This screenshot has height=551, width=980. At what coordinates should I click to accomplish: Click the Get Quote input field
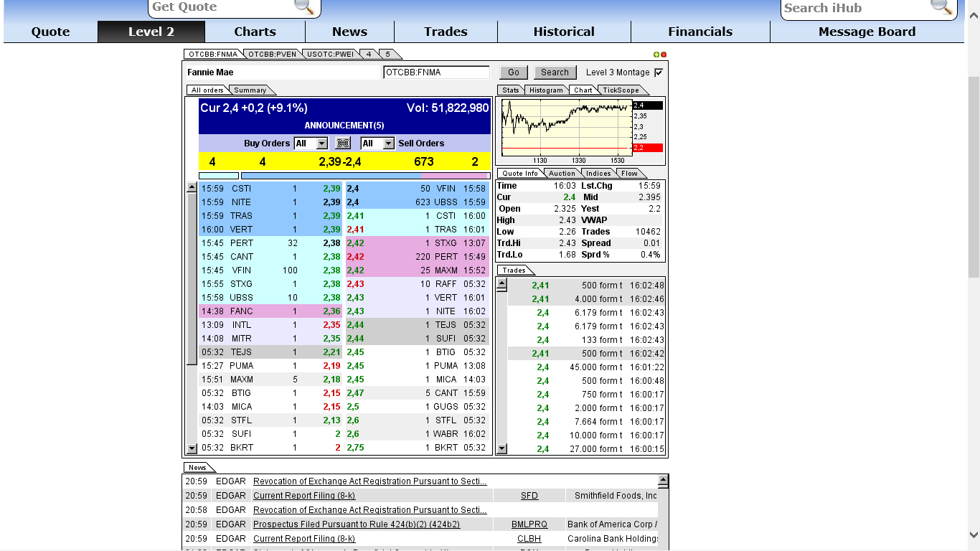(222, 7)
